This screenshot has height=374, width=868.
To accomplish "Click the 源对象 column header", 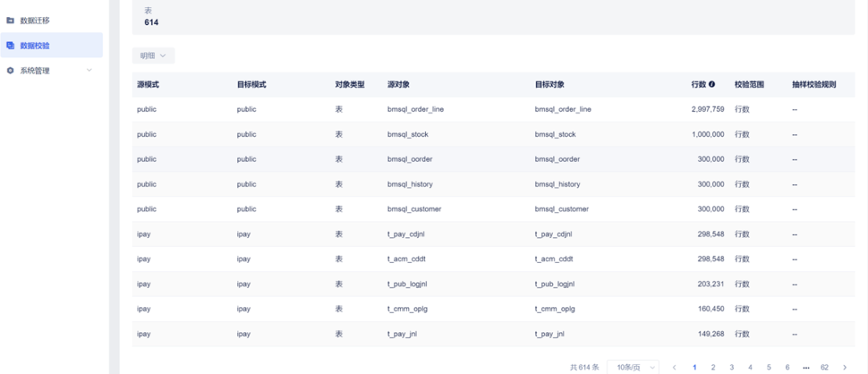I will pyautogui.click(x=399, y=84).
